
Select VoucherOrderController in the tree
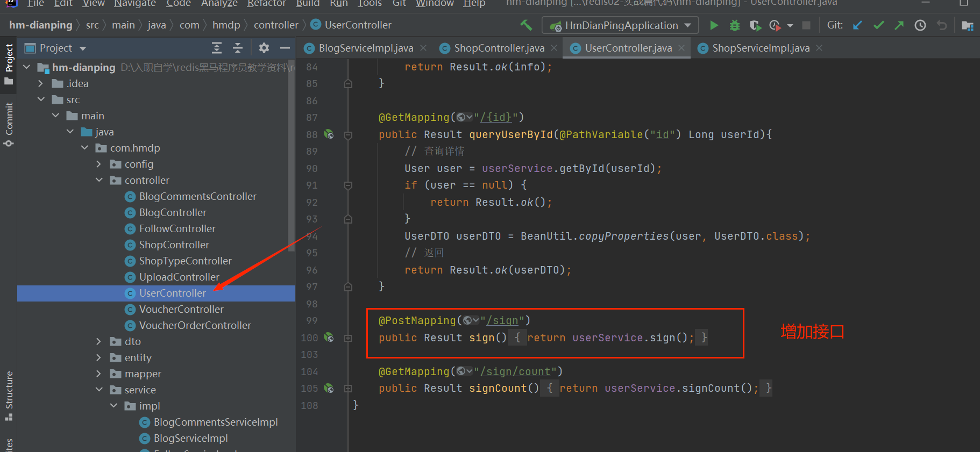click(195, 325)
